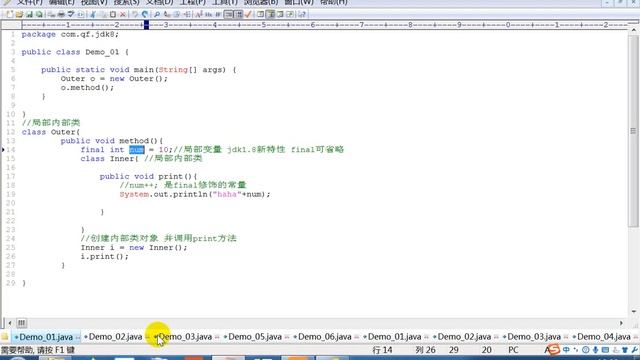Open the 工程(P) menu

tap(193, 2)
